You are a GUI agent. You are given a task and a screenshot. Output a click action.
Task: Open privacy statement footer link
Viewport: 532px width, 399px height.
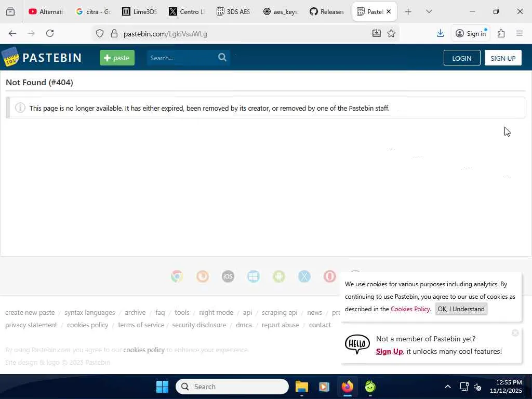click(31, 325)
